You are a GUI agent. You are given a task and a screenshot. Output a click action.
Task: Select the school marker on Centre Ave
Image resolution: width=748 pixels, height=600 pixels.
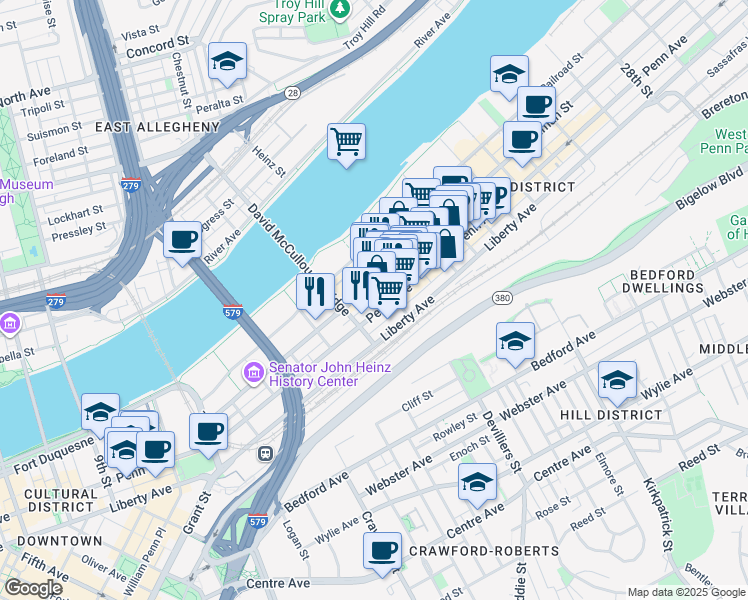tap(478, 485)
